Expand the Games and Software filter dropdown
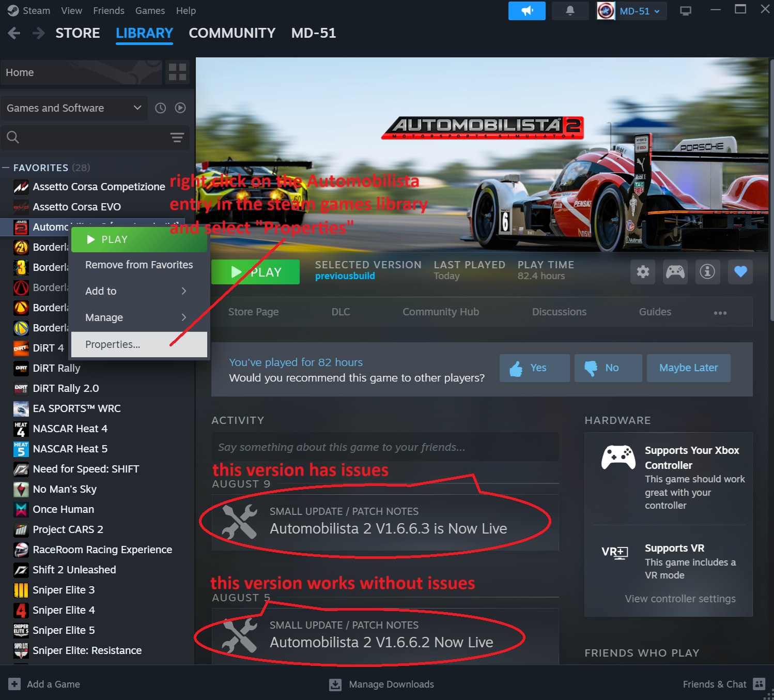 coord(74,108)
